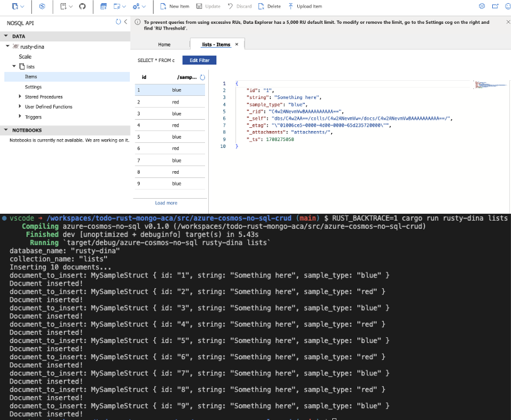Image resolution: width=511 pixels, height=420 pixels.
Task: Click the editor minimap thumbnail
Action: (490, 85)
